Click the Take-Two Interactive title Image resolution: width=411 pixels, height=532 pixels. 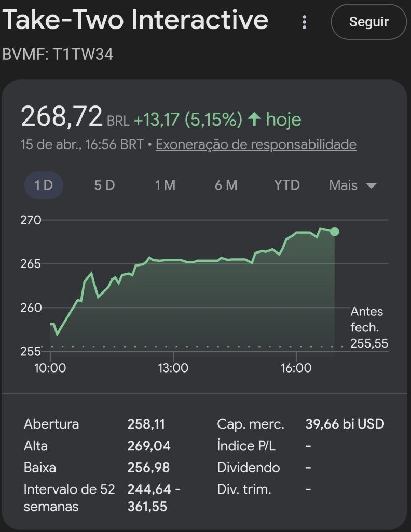click(x=136, y=21)
